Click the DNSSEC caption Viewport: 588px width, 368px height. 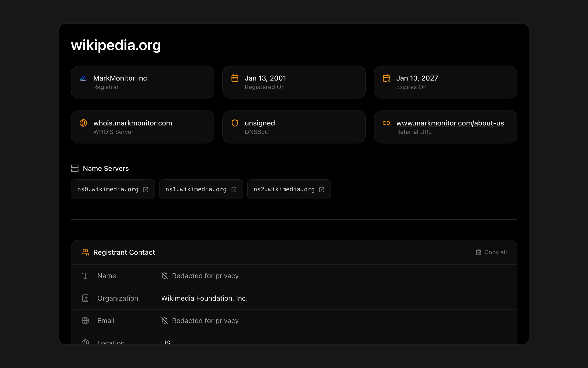coord(257,132)
